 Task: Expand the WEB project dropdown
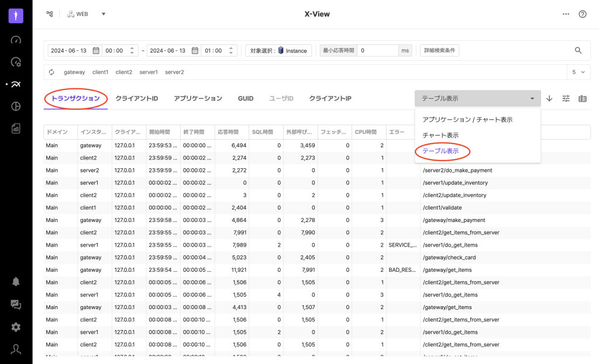coord(104,14)
